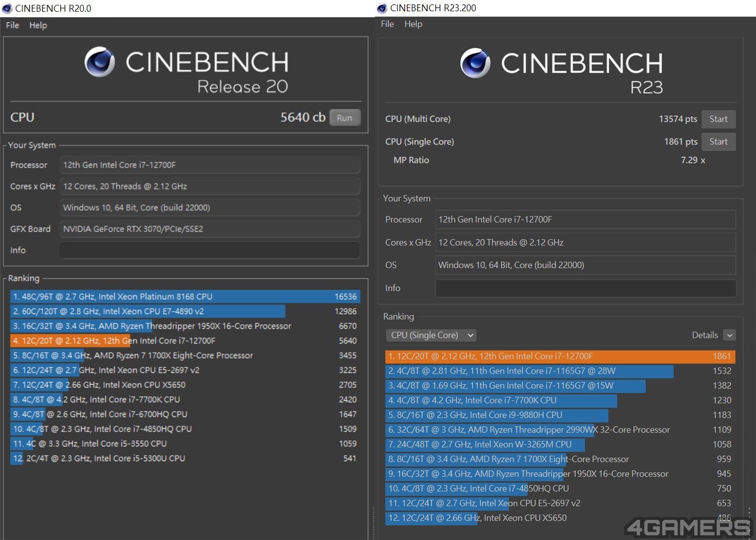Select R20 ranking row Intel Xeon Platinum 8168
756x540 pixels.
(x=185, y=297)
